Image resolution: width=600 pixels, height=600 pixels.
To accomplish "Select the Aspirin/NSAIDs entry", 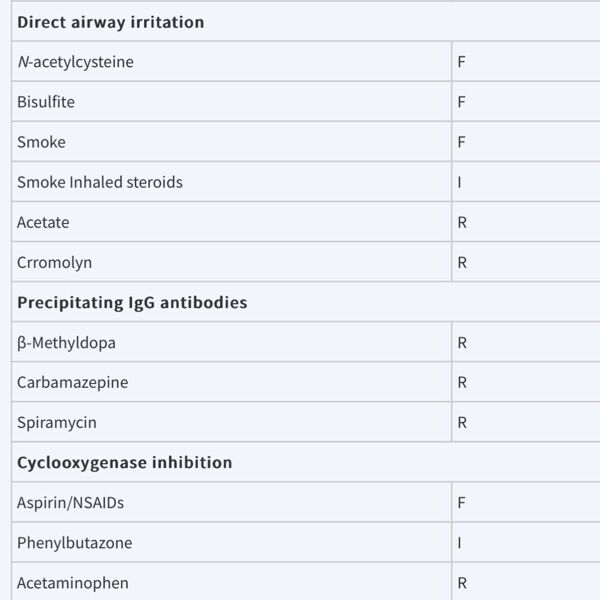I will [70, 502].
